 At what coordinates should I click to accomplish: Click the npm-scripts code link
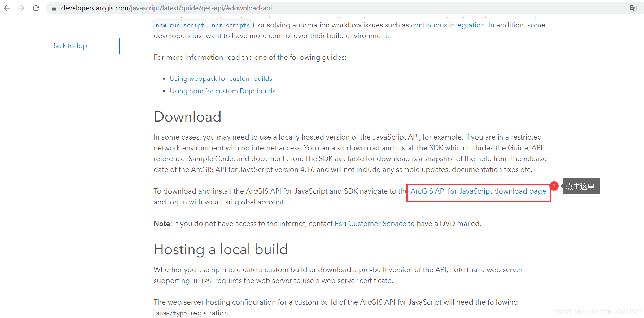(x=231, y=25)
